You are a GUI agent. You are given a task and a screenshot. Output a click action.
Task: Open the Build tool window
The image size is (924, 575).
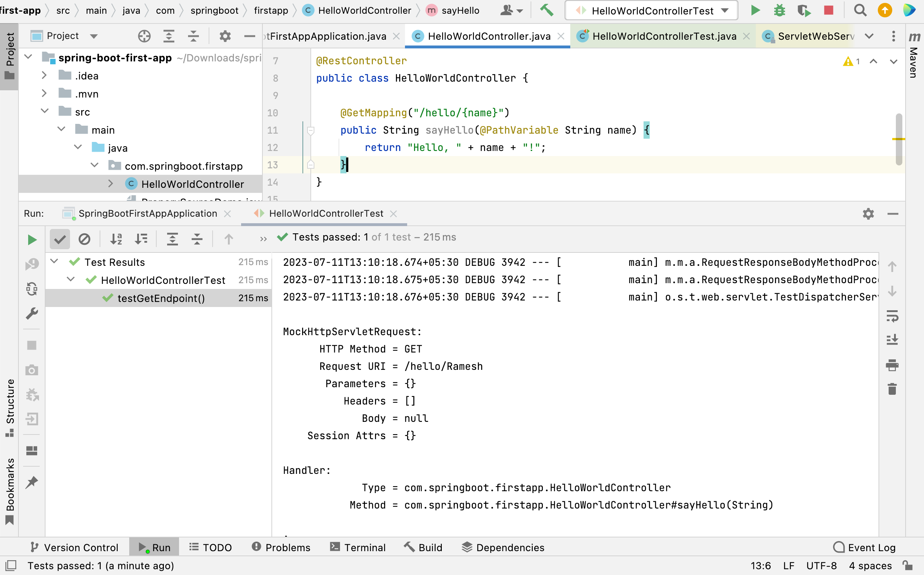423,547
